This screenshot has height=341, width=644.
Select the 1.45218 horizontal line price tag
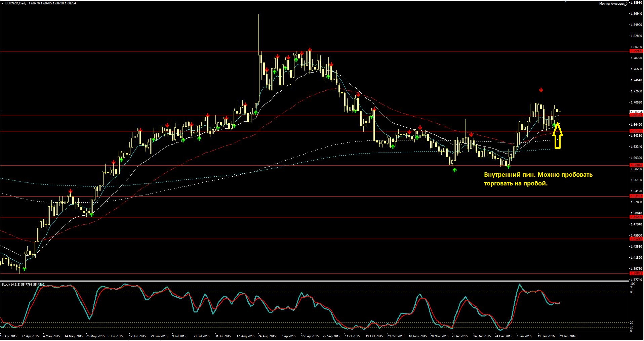(636, 239)
